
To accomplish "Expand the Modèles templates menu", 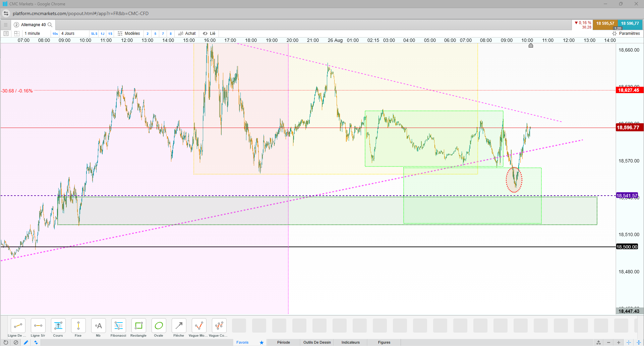I will (129, 33).
